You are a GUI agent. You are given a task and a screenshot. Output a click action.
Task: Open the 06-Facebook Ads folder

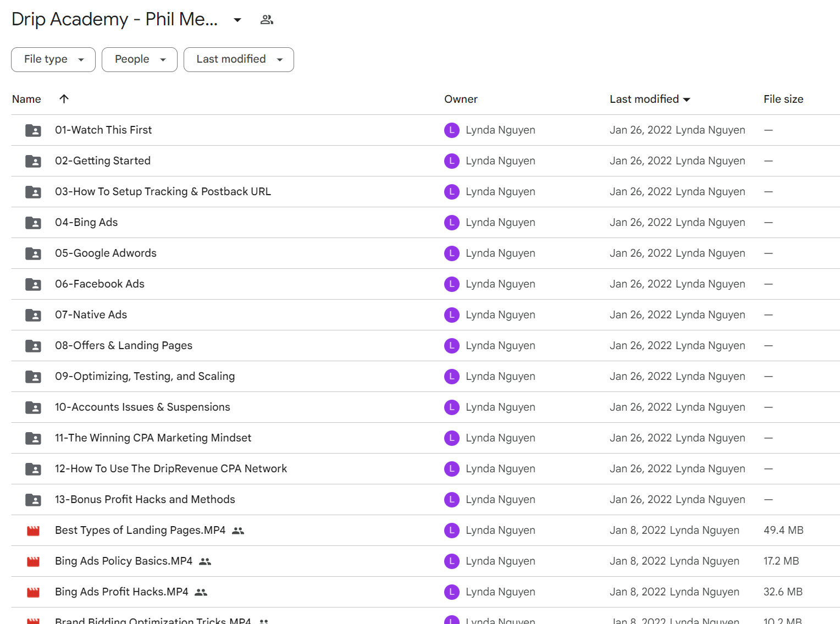100,284
